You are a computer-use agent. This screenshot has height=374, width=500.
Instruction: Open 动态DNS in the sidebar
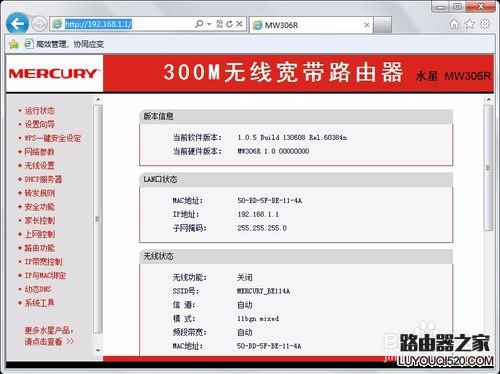click(38, 289)
